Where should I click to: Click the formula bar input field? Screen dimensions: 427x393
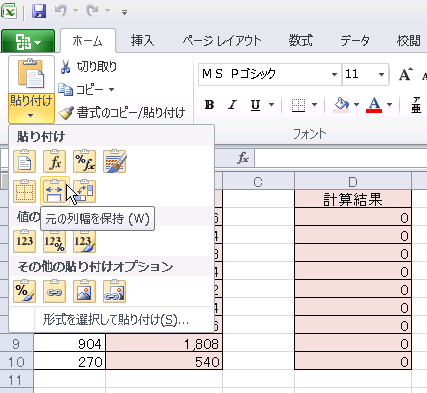coord(341,158)
